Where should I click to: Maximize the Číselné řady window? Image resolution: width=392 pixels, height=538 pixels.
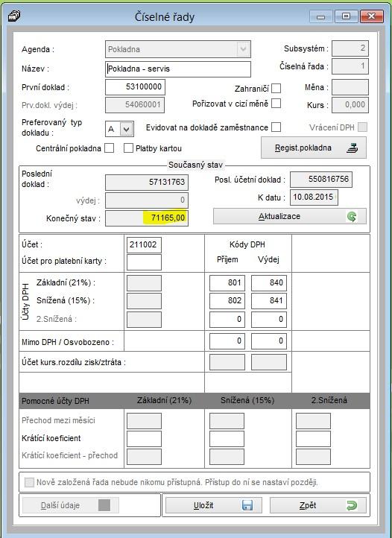pos(346,16)
